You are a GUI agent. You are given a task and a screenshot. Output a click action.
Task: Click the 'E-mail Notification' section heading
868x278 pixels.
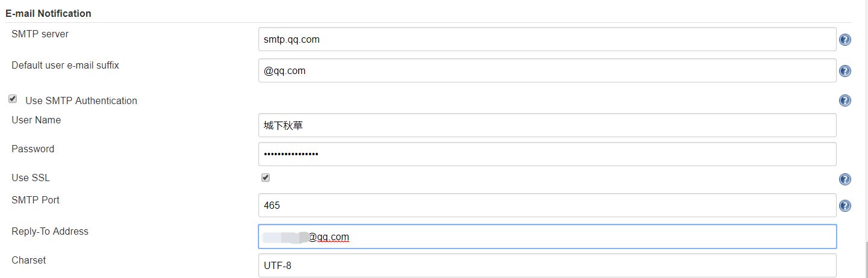[x=48, y=13]
